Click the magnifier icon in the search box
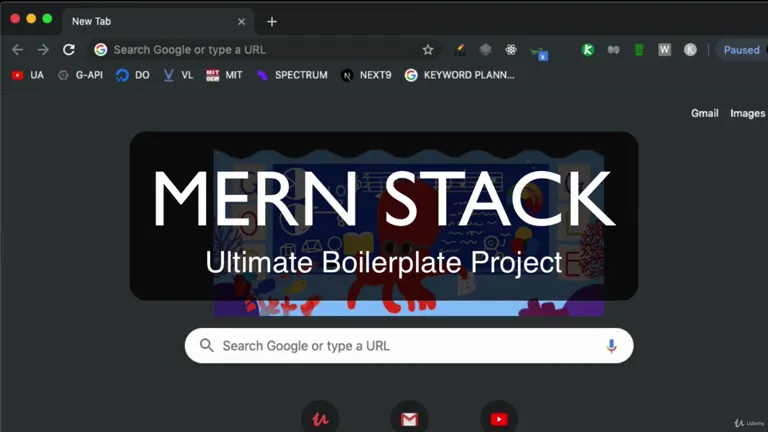This screenshot has width=768, height=432. click(207, 345)
